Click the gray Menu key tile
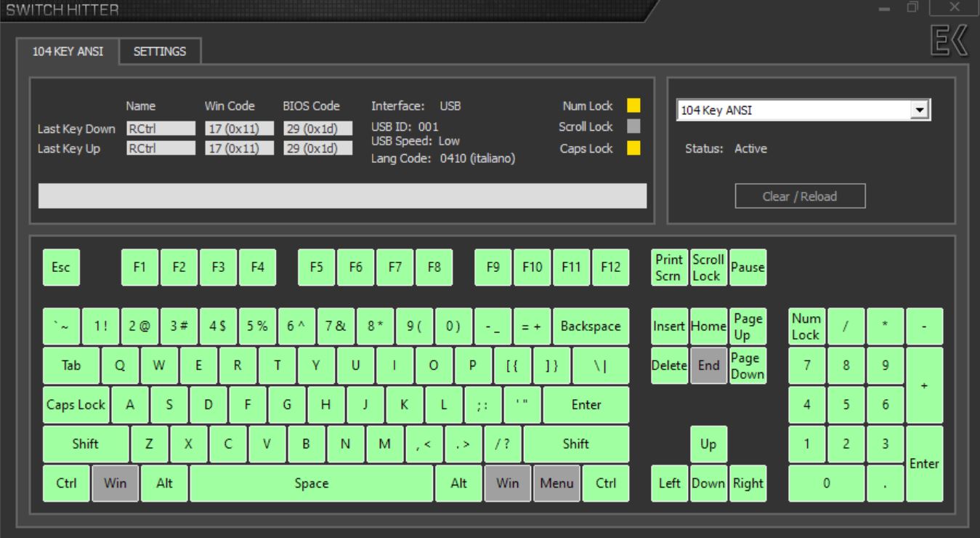This screenshot has height=538, width=980. coord(556,483)
